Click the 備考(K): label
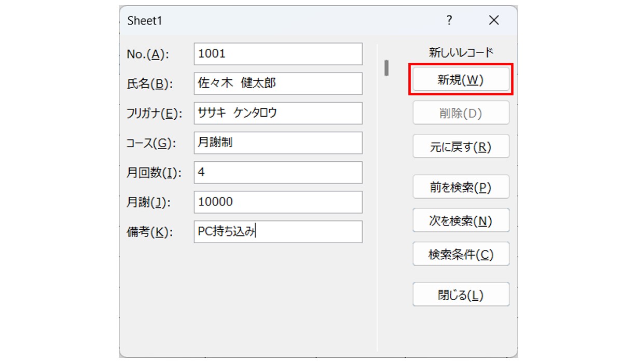 [x=149, y=232]
